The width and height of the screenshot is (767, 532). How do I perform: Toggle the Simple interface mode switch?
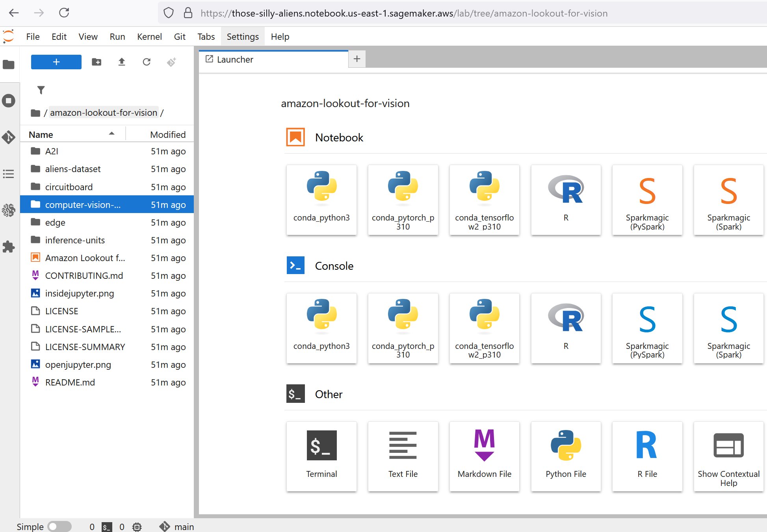tap(59, 526)
